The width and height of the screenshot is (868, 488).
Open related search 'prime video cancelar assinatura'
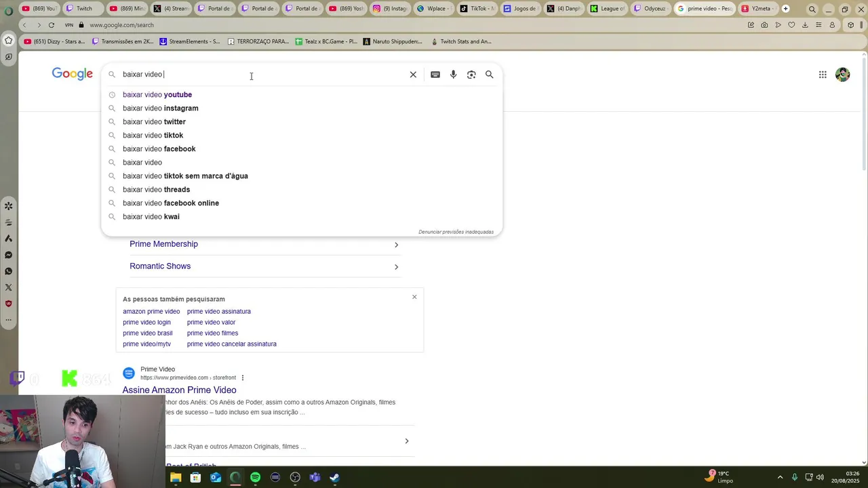[232, 344]
